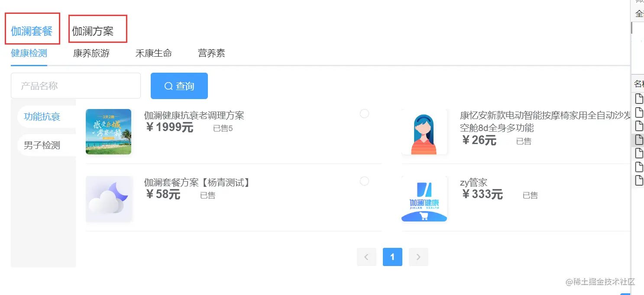Viewport: 644px width, 295px height.
Task: Switch to the 伽澜套餐 tab
Action: (32, 31)
